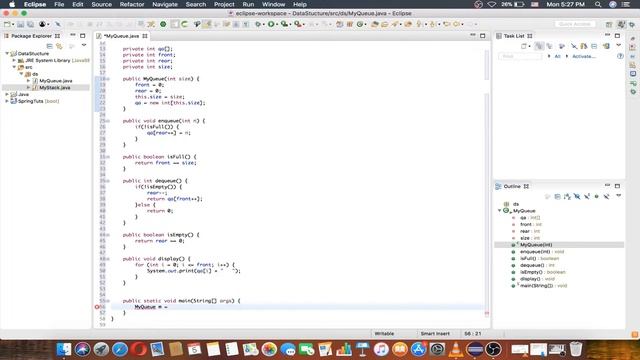The height and width of the screenshot is (360, 640).
Task: Click the error marker on line 56
Action: (x=97, y=307)
